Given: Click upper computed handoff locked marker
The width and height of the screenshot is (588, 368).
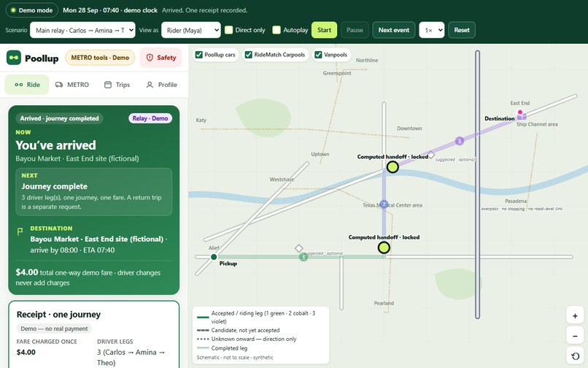Looking at the screenshot, I should point(392,166).
